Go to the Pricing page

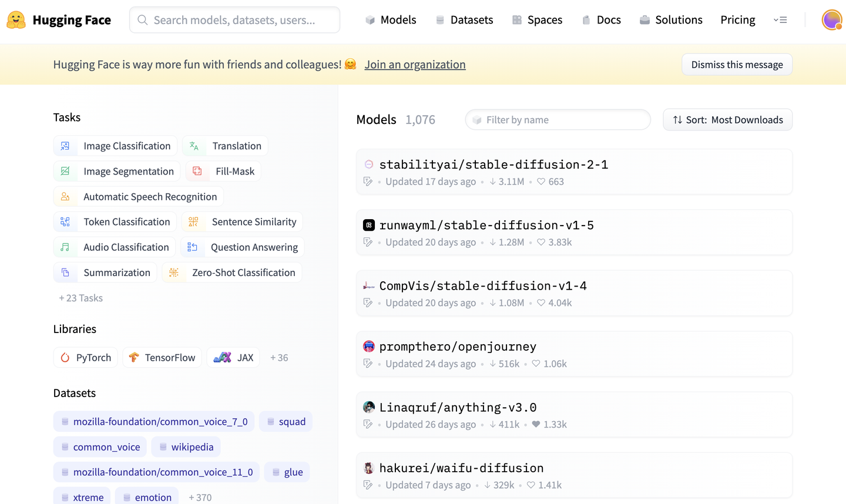pyautogui.click(x=738, y=20)
